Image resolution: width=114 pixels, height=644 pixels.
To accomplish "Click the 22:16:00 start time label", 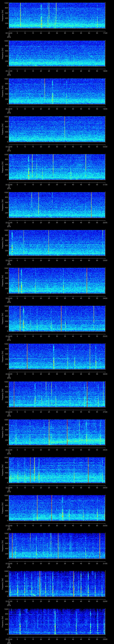I will pyautogui.click(x=9, y=33).
